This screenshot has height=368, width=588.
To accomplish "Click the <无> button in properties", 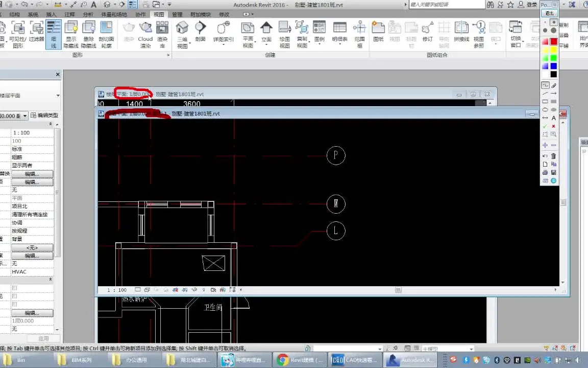I will pos(32,247).
